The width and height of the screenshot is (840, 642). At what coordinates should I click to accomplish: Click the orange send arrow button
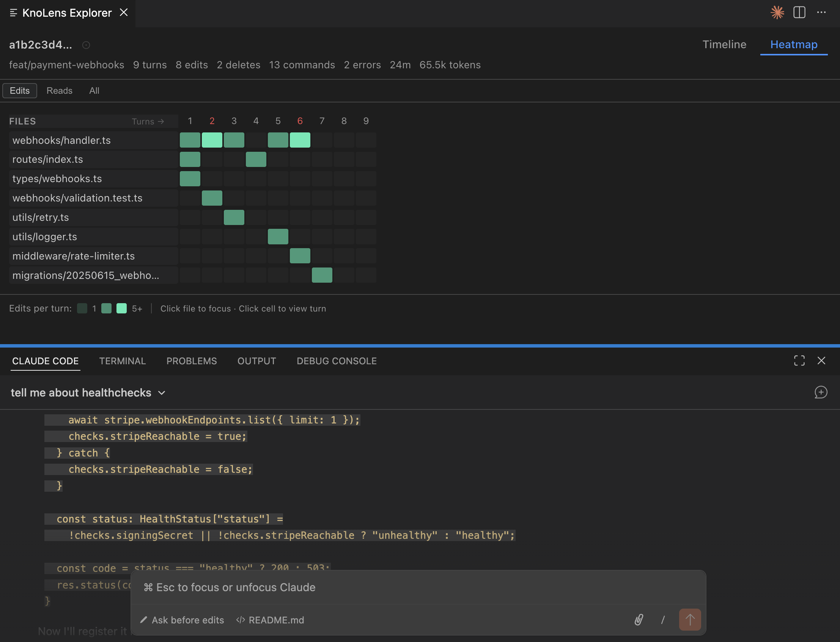[x=690, y=620]
